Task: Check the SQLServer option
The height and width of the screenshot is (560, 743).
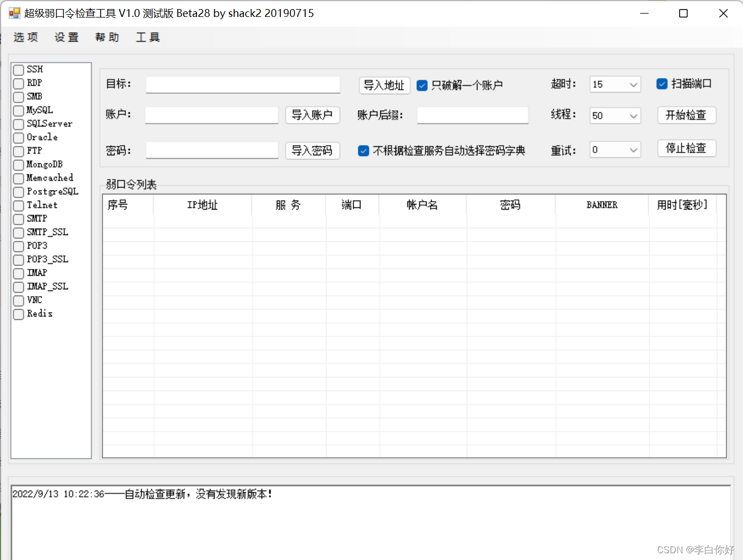Action: (19, 124)
